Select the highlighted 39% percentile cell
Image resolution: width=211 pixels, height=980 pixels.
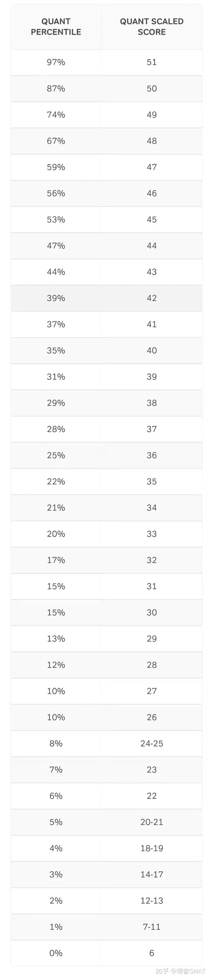click(x=56, y=298)
